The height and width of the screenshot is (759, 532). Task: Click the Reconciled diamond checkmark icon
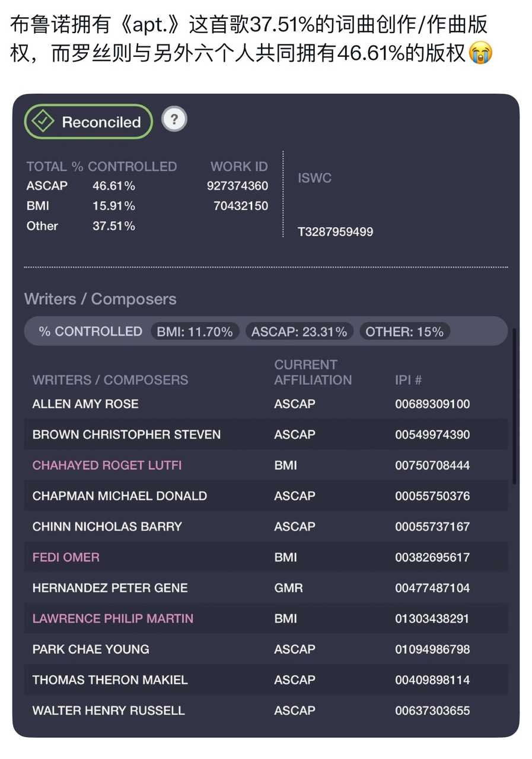coord(43,122)
